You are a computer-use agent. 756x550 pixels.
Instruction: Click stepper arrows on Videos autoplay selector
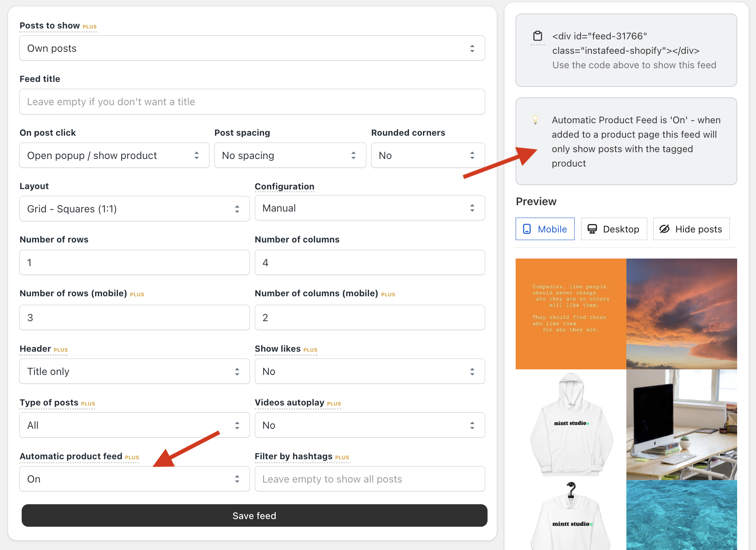point(473,425)
